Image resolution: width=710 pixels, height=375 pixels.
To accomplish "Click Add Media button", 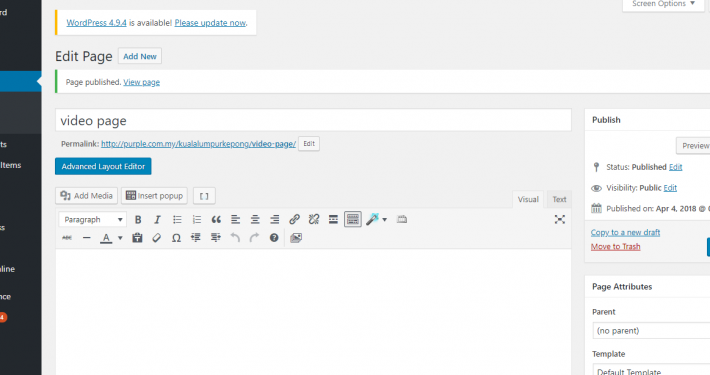I will point(86,196).
